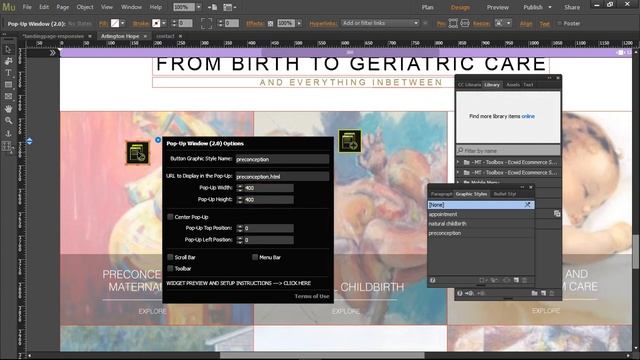Select the envelope Form tool in toolbox

[8, 97]
